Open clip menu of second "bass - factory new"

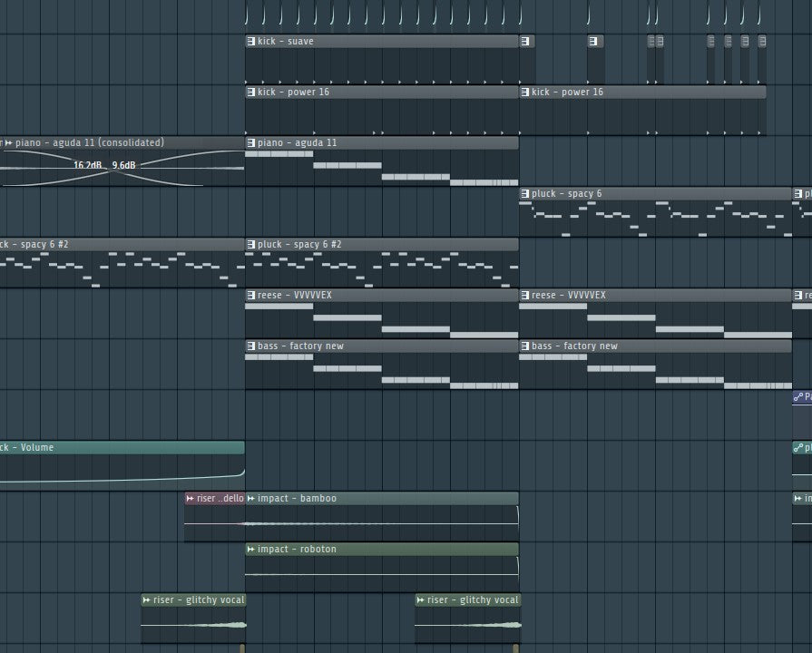coord(525,346)
